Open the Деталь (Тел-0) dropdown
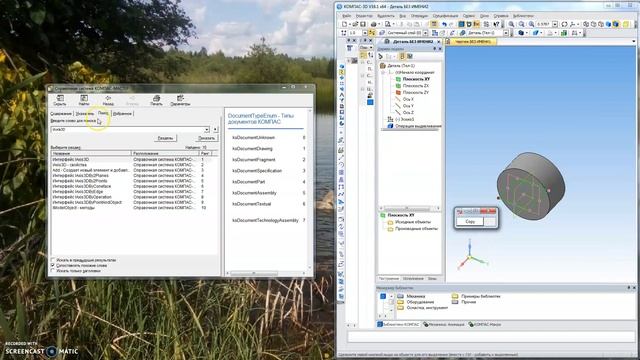Viewport: 640px width, 360px height. pyautogui.click(x=506, y=33)
